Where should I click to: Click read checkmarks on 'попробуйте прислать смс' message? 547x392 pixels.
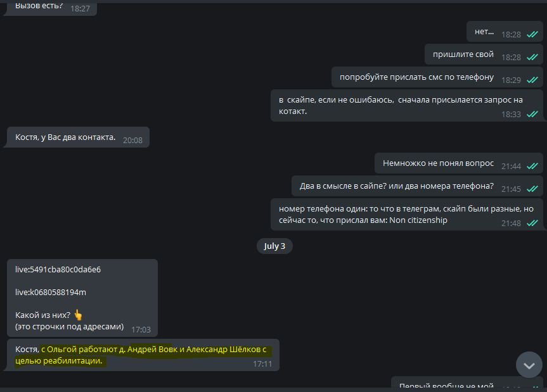tap(532, 80)
